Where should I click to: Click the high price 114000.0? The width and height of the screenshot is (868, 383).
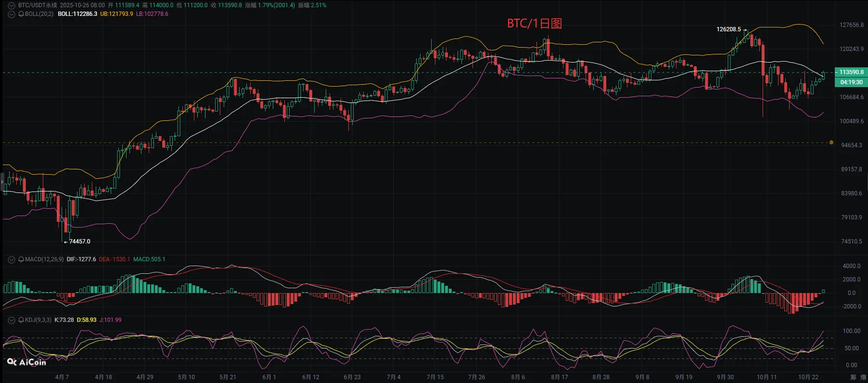coord(161,5)
